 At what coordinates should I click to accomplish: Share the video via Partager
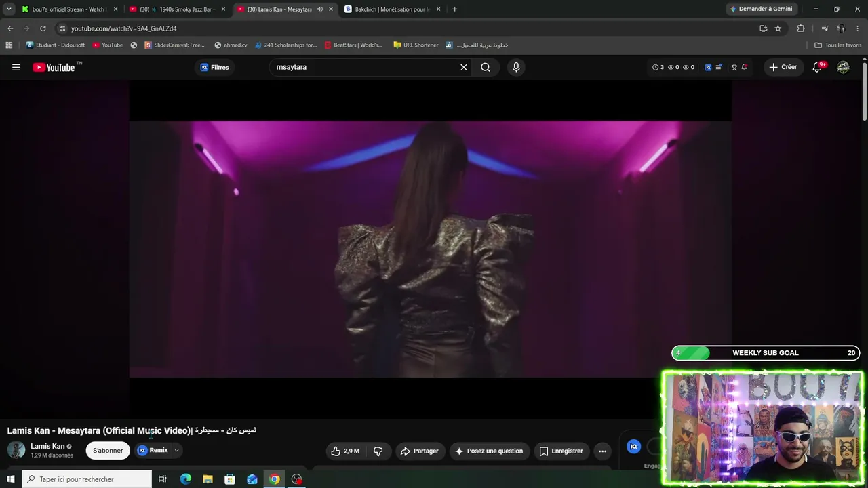pos(419,451)
